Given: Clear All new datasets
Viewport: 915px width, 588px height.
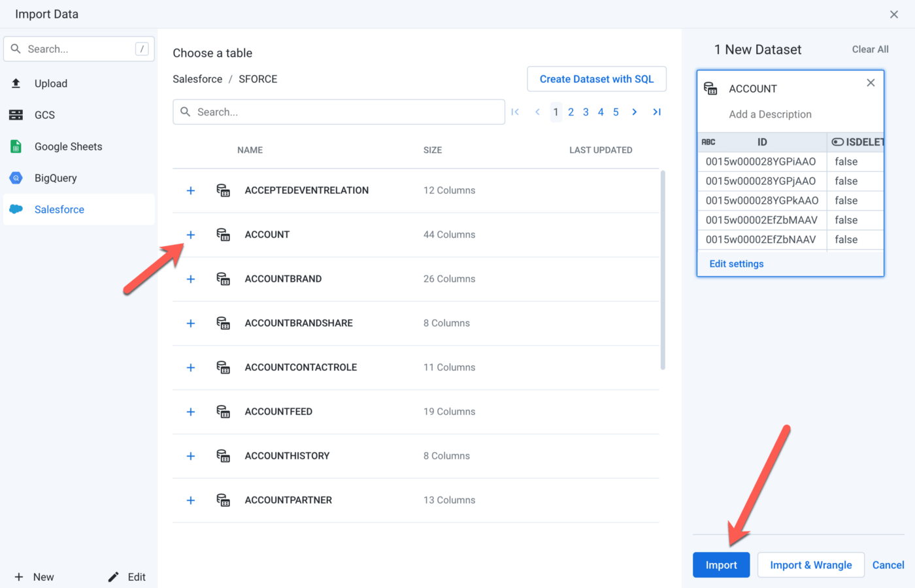Looking at the screenshot, I should tap(871, 49).
